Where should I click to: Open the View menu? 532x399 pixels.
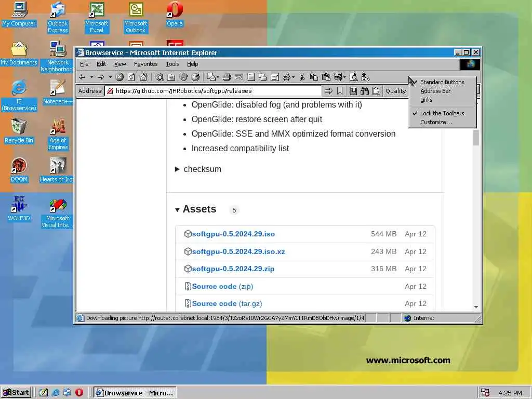tap(120, 64)
